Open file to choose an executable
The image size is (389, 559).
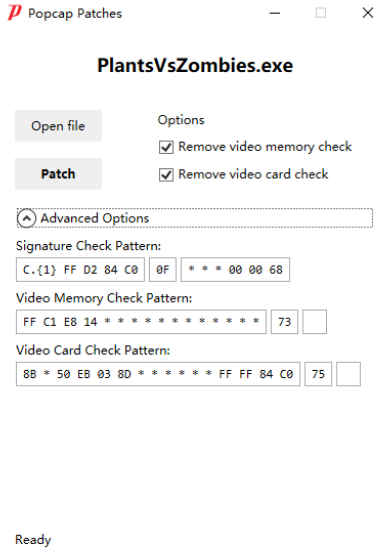(x=58, y=126)
